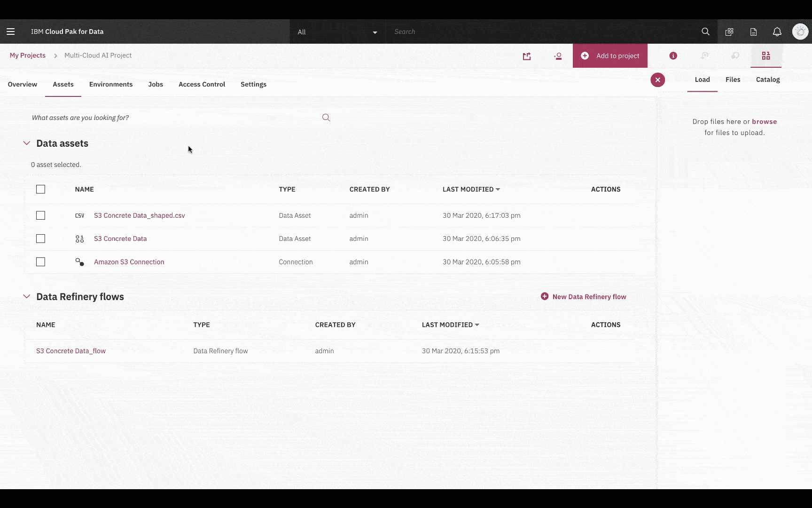
Task: Click New Data Refinery flow link
Action: pyautogui.click(x=589, y=296)
